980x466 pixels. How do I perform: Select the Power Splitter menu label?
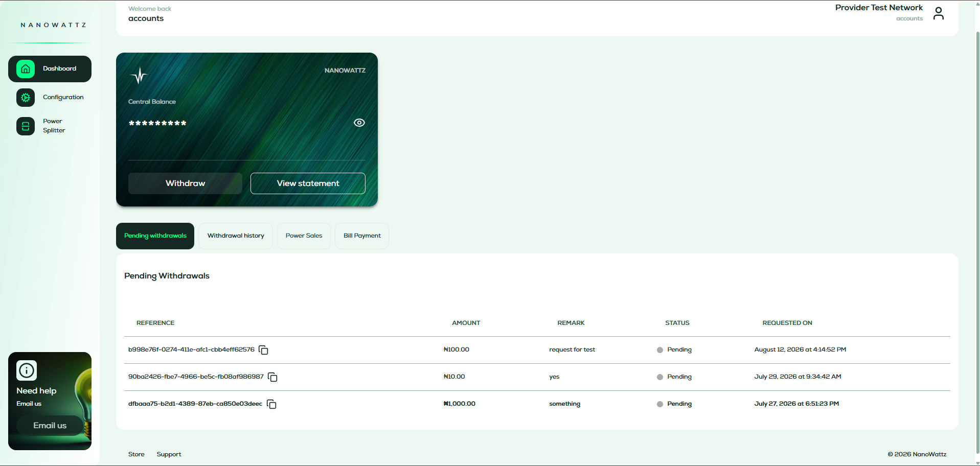(54, 126)
